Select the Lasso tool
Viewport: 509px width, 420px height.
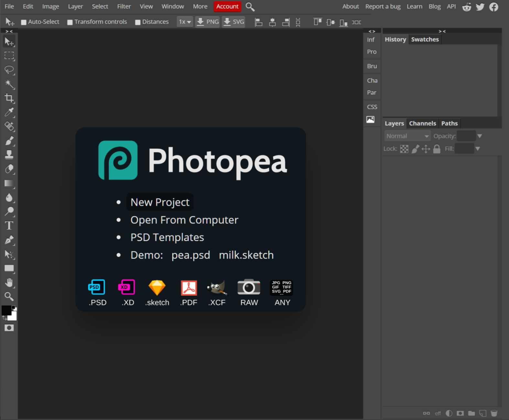pyautogui.click(x=9, y=70)
